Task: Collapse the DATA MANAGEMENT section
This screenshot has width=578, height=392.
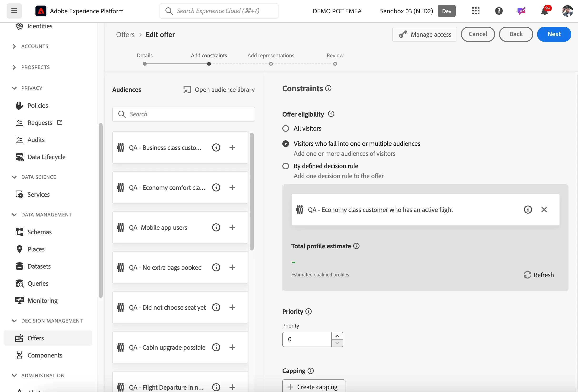Action: pyautogui.click(x=14, y=215)
